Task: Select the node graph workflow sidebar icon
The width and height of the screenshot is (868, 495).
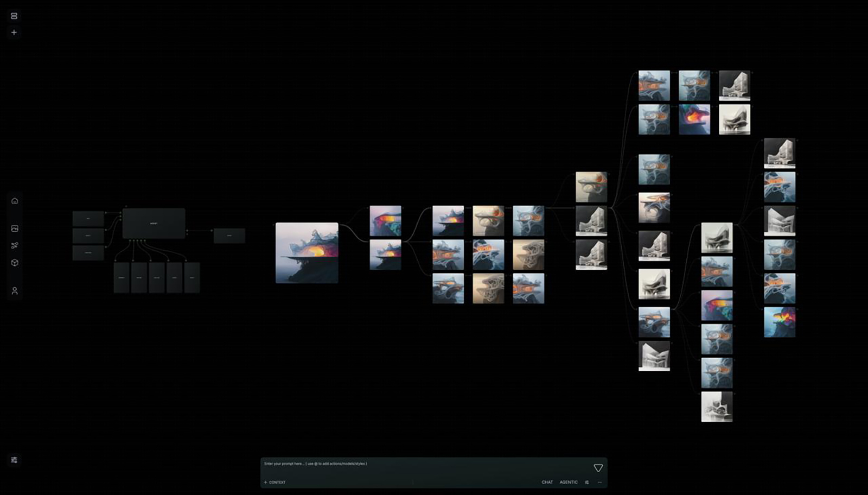Action: pos(15,245)
